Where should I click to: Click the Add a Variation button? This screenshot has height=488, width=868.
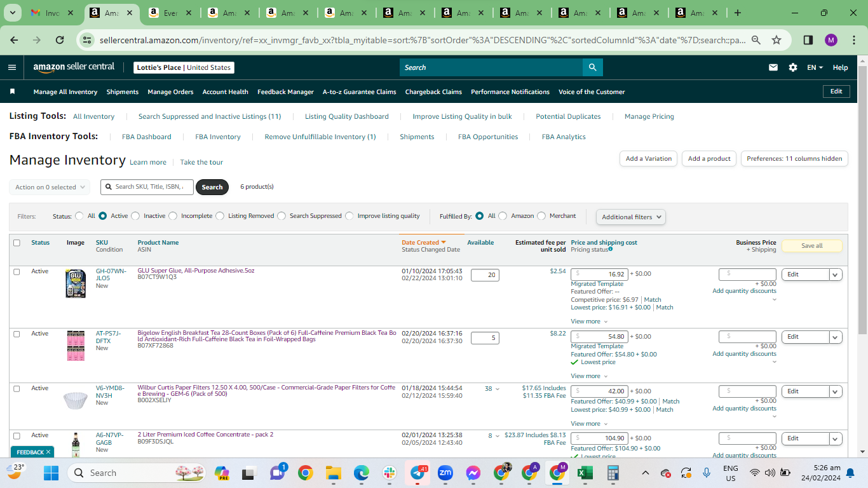[649, 159]
